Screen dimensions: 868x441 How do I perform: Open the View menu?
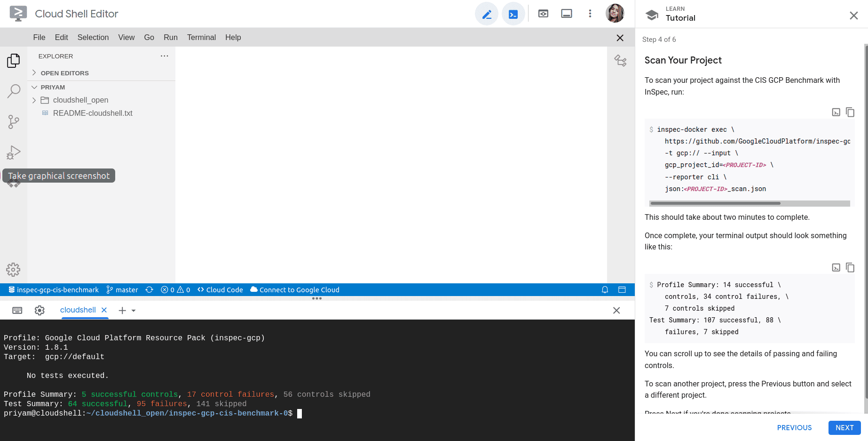coord(126,38)
